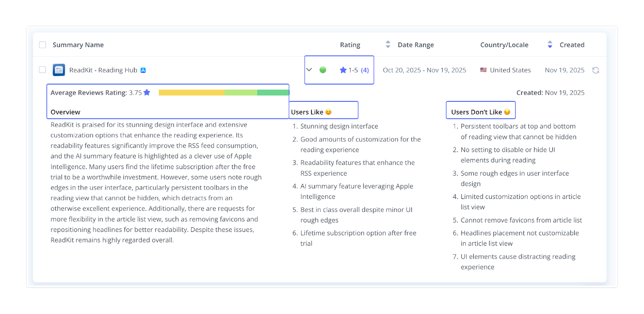Viewport: 644px width, 314px height.
Task: Click the blue star next to 1-5
Action: [x=343, y=70]
